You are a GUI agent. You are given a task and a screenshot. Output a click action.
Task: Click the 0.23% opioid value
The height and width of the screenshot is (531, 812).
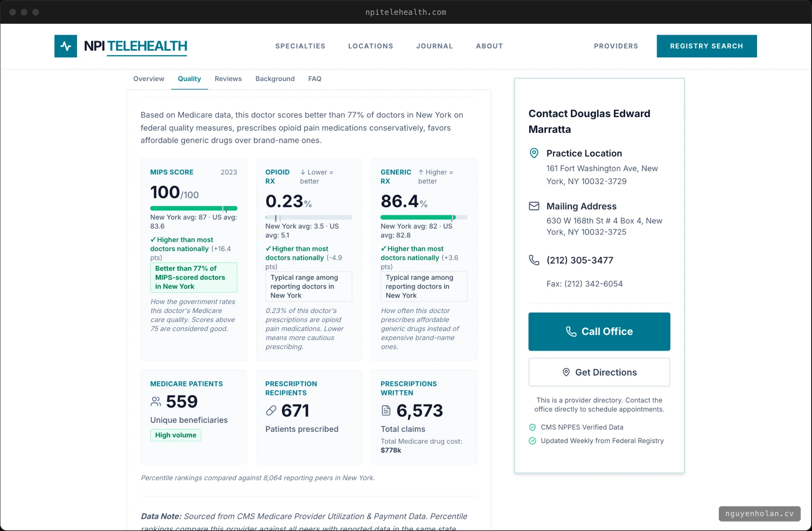point(288,201)
